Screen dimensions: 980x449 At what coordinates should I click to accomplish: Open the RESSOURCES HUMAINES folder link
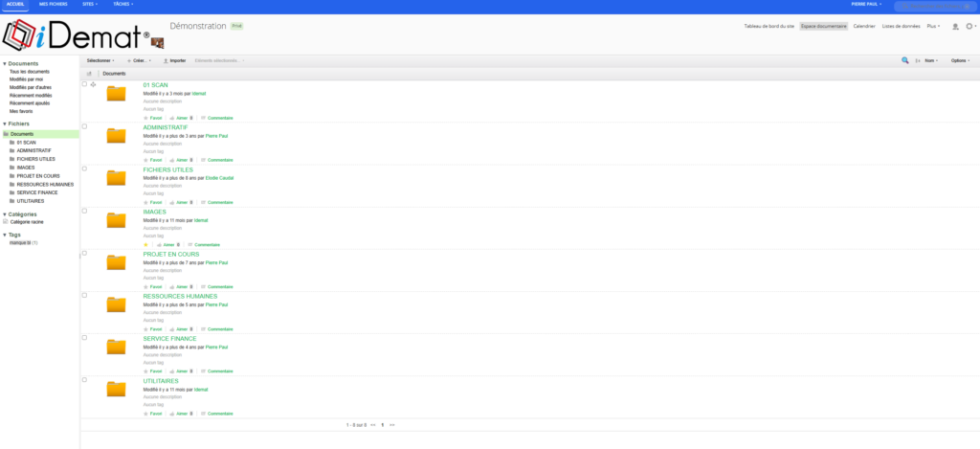pos(180,297)
